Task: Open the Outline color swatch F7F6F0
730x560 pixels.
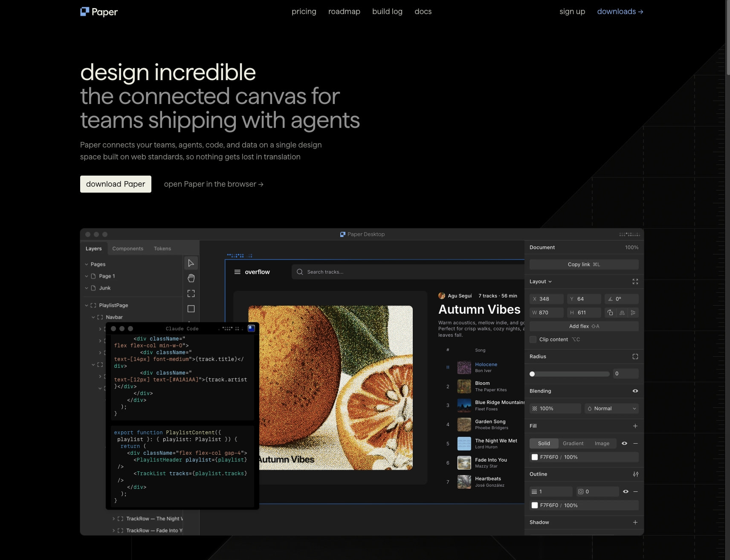Action: [x=535, y=505]
